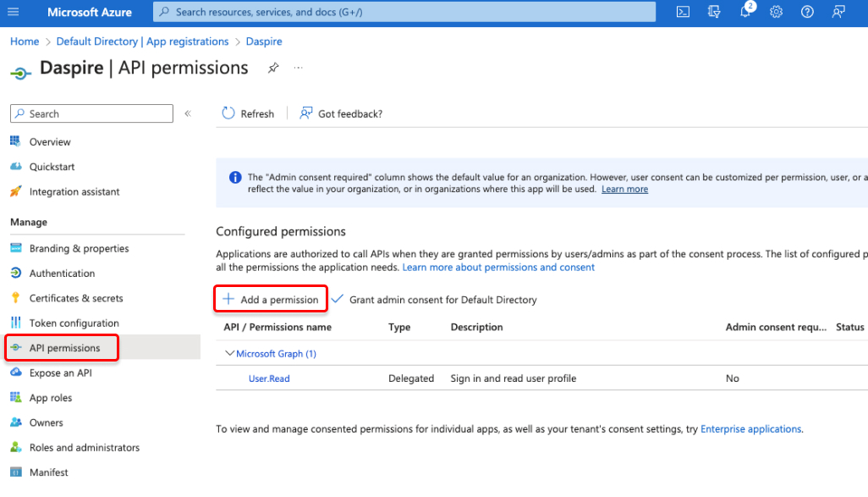Viewport: 868px width, 497px height.
Task: Open the ellipsis more options menu
Action: coord(298,67)
